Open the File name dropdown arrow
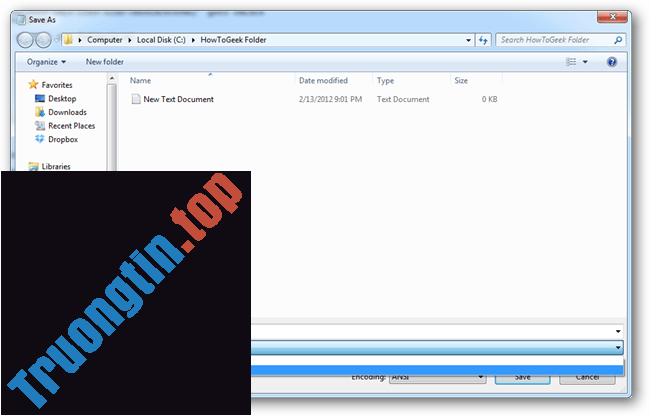This screenshot has width=650, height=416. pyautogui.click(x=618, y=331)
